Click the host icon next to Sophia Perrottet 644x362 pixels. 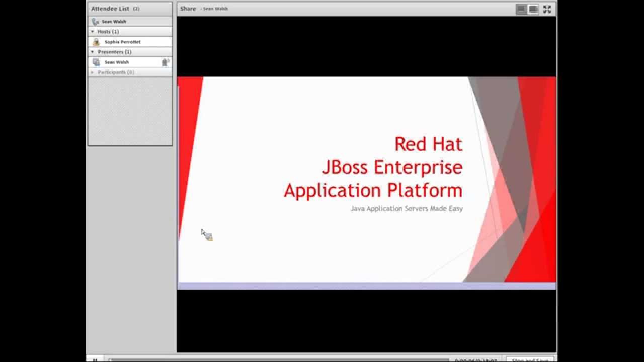(96, 42)
